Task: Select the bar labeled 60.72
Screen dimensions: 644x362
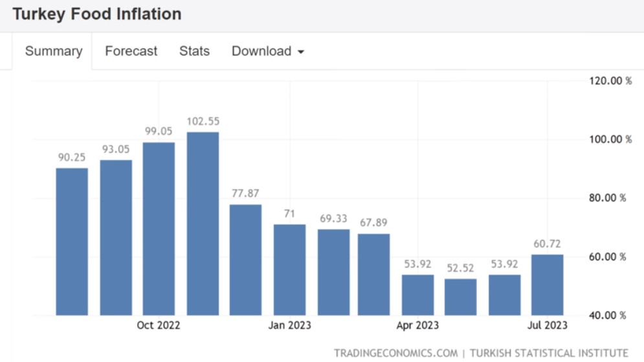Action: click(x=547, y=285)
